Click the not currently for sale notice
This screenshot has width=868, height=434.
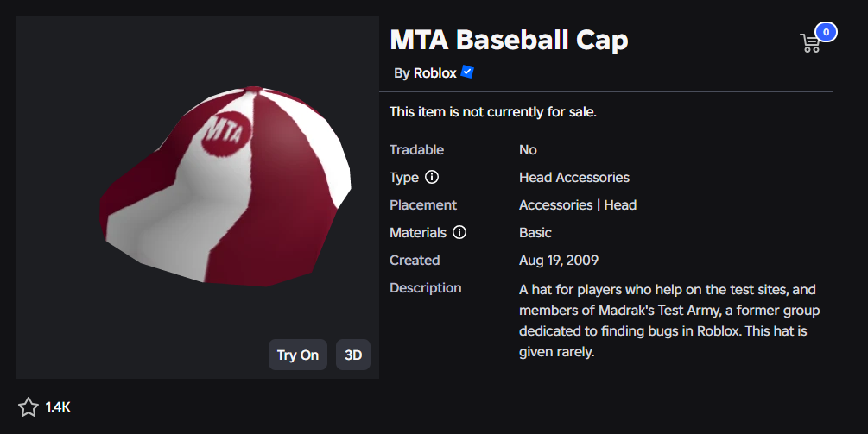pyautogui.click(x=492, y=112)
